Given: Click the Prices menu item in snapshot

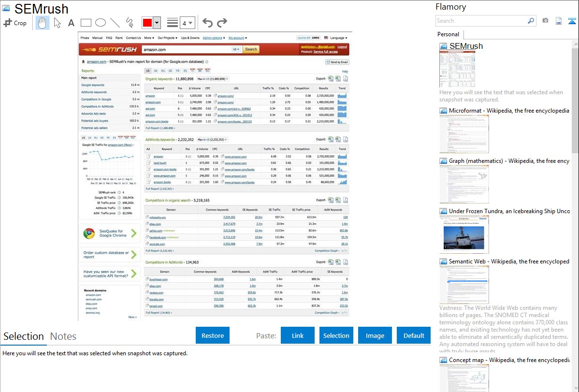Looking at the screenshot, I should (x=85, y=38).
